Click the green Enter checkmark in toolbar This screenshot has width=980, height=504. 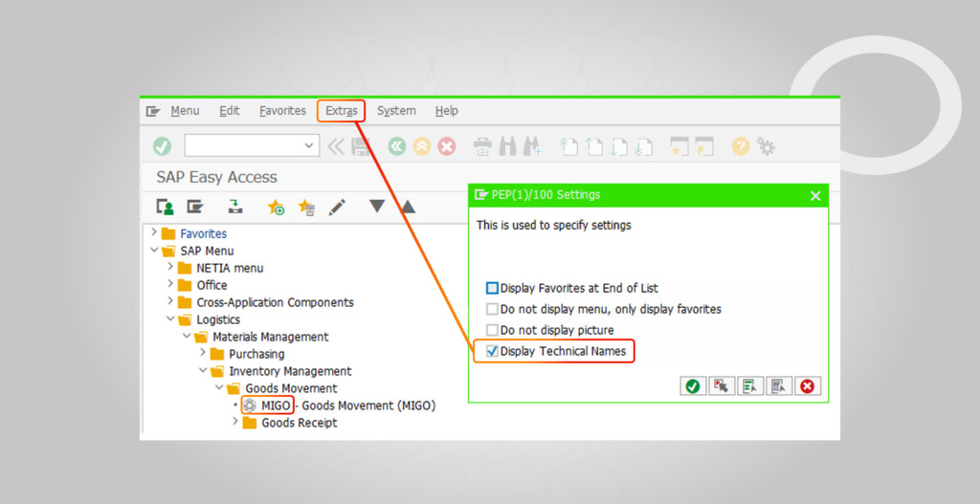tap(162, 146)
